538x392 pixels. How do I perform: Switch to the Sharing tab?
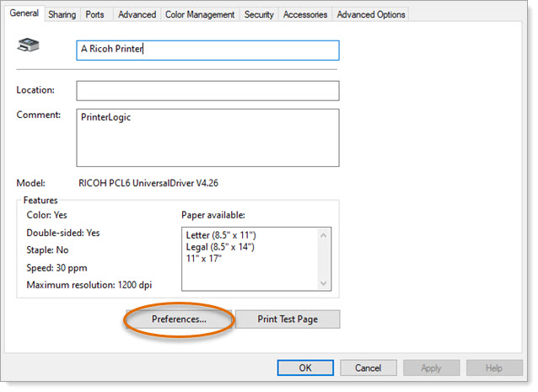[62, 14]
